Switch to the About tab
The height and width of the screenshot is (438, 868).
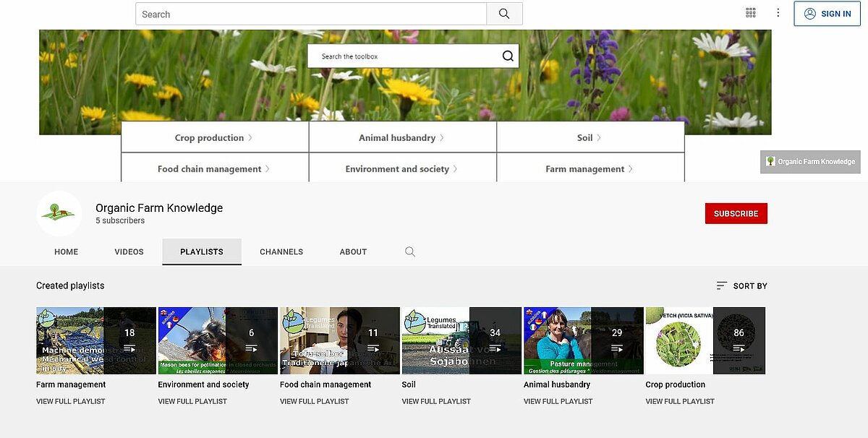353,252
